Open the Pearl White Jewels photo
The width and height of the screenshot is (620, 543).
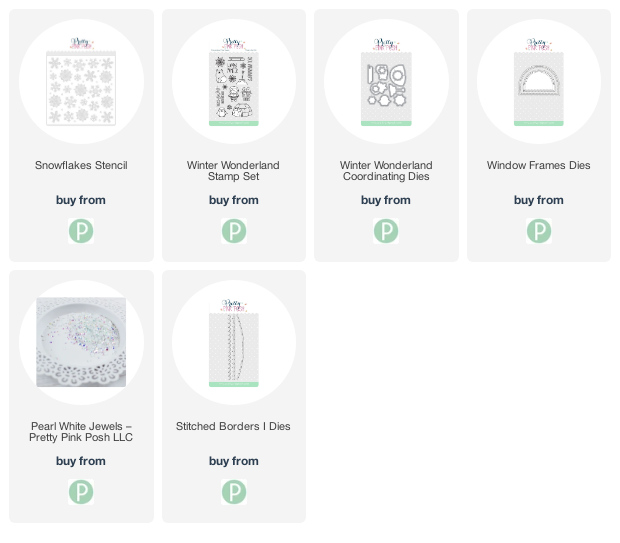point(81,342)
